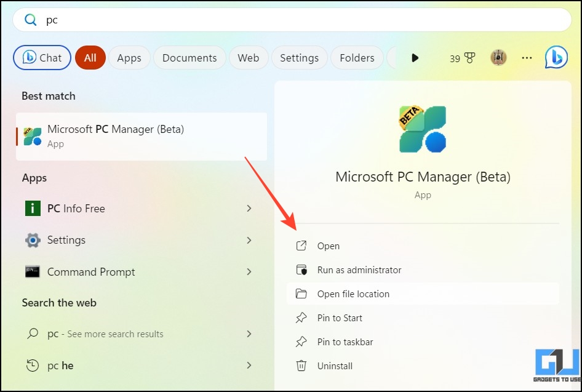Click the Uninstall trash icon
Image resolution: width=582 pixels, height=392 pixels.
click(301, 366)
